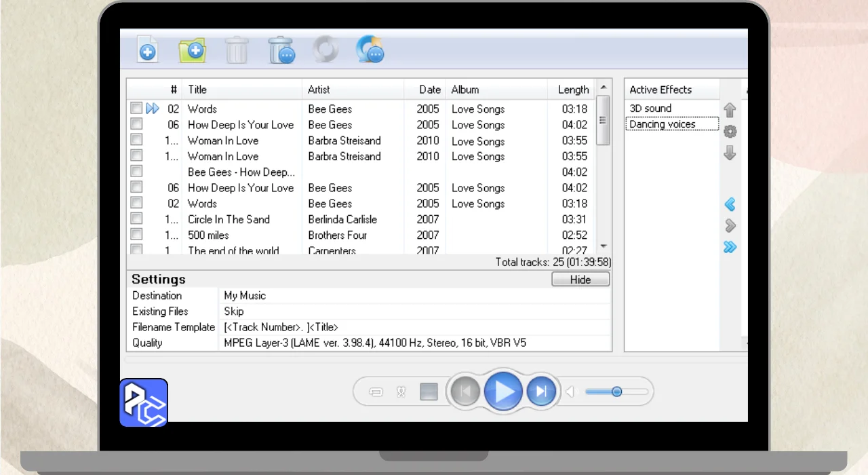Click the Filename Template value field

click(416, 327)
